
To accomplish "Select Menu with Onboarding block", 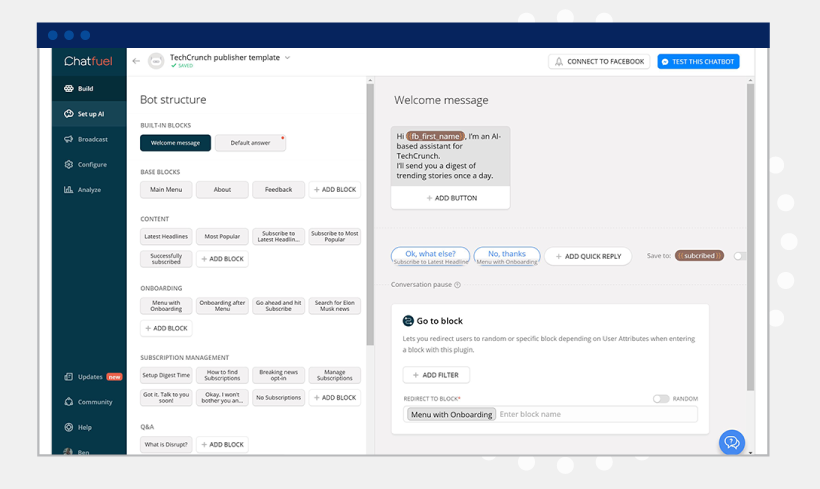I will (166, 306).
